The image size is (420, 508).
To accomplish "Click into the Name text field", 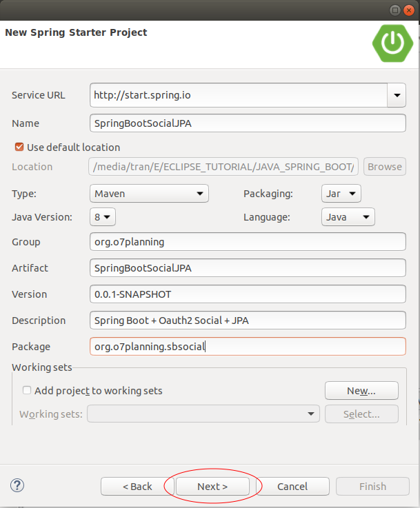I will click(x=248, y=123).
